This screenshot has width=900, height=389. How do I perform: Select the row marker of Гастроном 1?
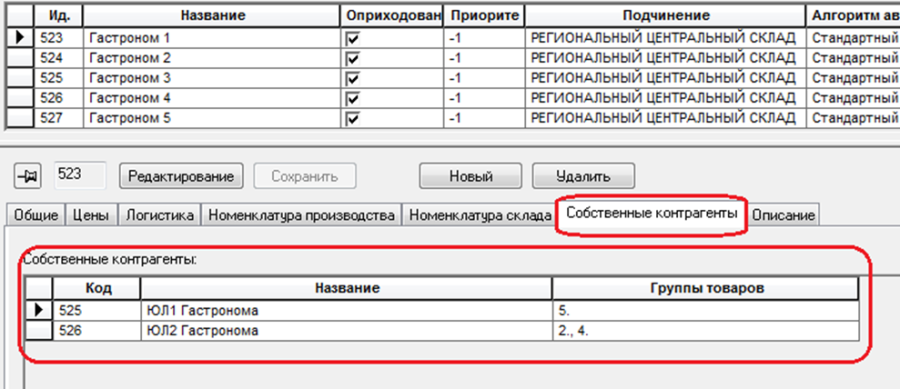click(x=20, y=38)
